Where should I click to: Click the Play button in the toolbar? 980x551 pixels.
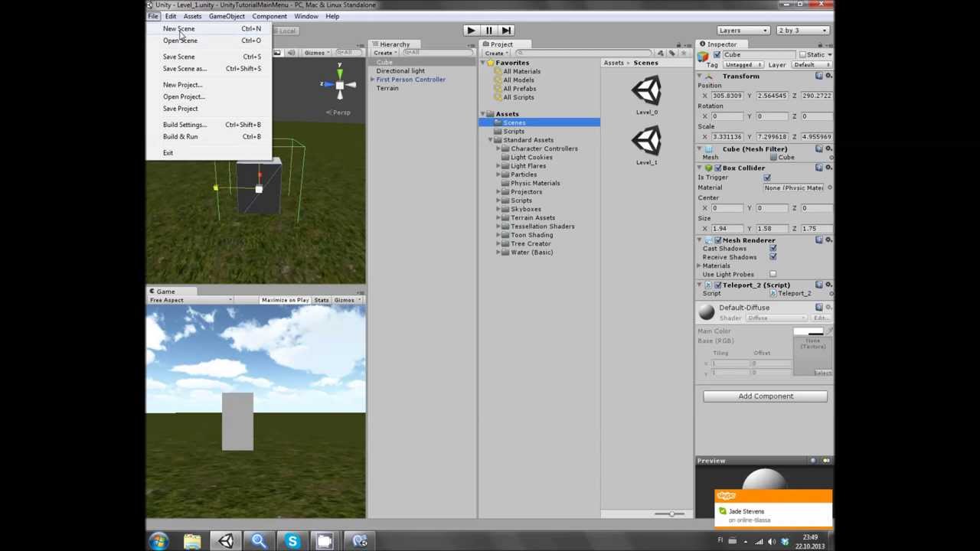pos(470,31)
